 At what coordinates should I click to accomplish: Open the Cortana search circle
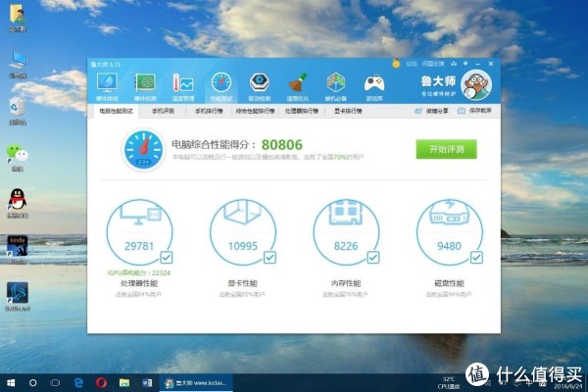33,382
